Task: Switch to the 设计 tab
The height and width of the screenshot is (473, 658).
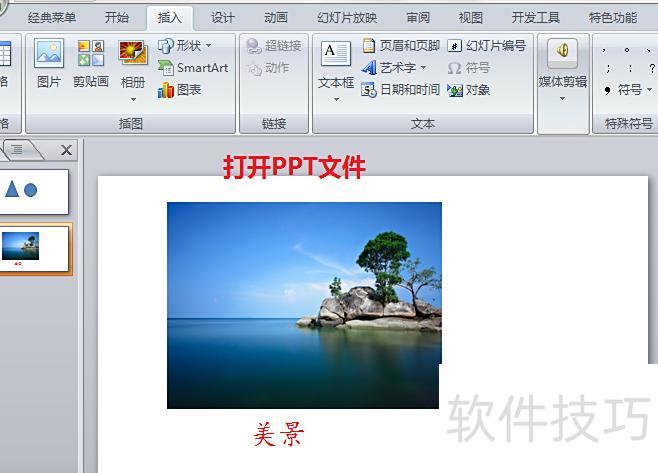Action: point(222,18)
